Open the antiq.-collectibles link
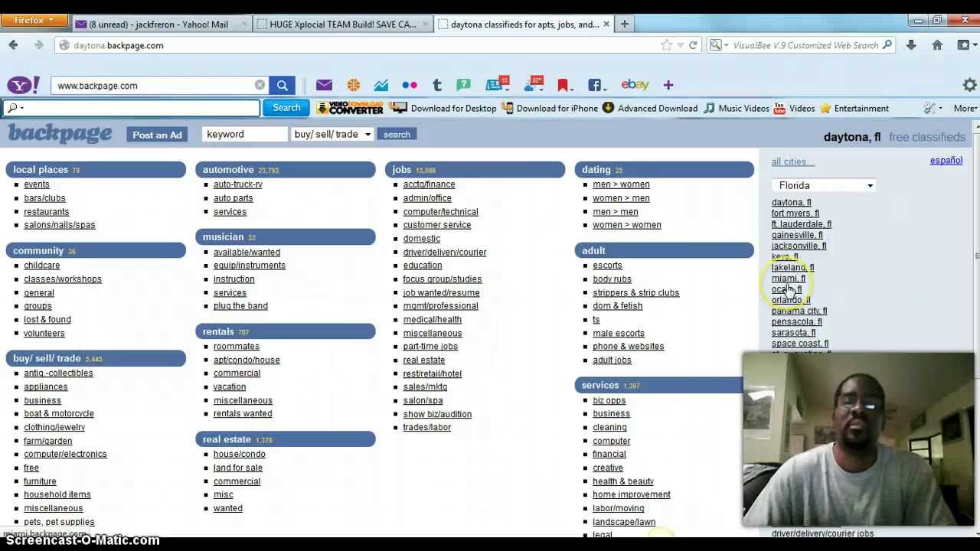 pyautogui.click(x=58, y=373)
